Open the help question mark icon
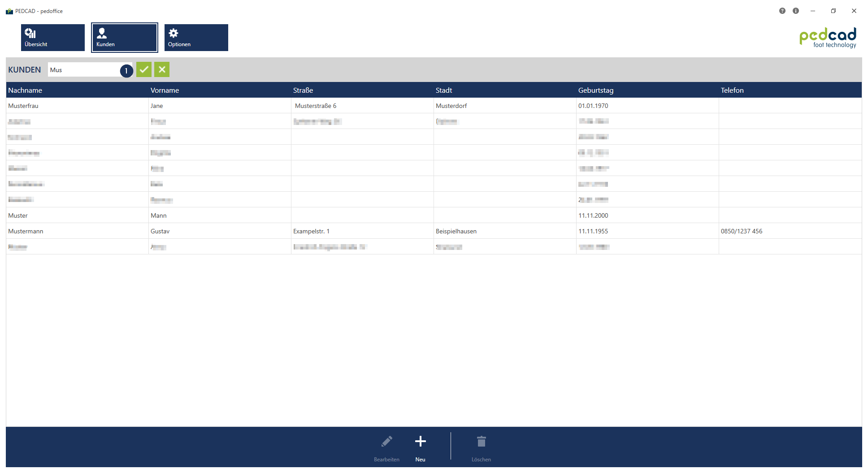Image resolution: width=868 pixels, height=473 pixels. point(782,11)
